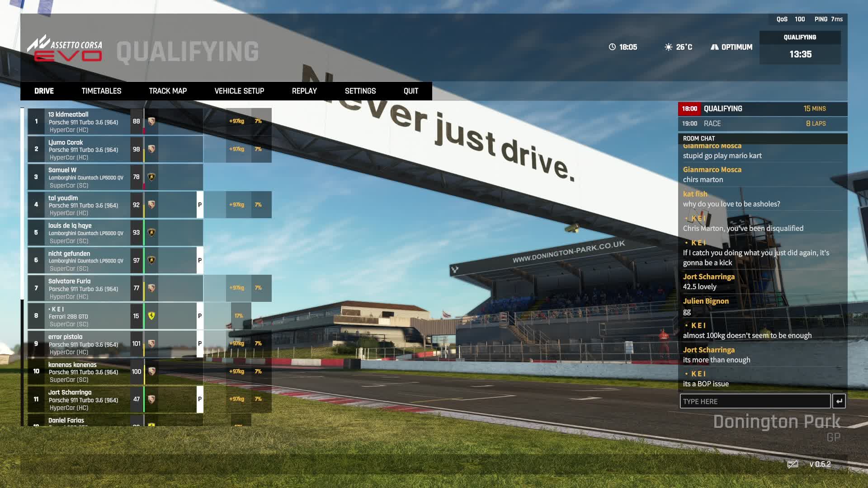The height and width of the screenshot is (488, 868).
Task: Click the Drive button
Action: pos(44,91)
